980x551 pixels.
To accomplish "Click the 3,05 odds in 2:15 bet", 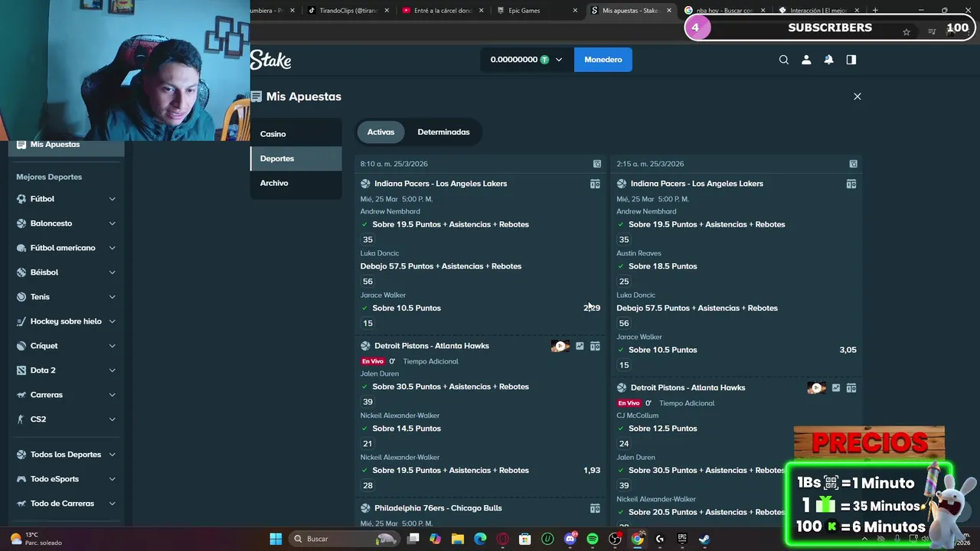I will click(x=848, y=350).
